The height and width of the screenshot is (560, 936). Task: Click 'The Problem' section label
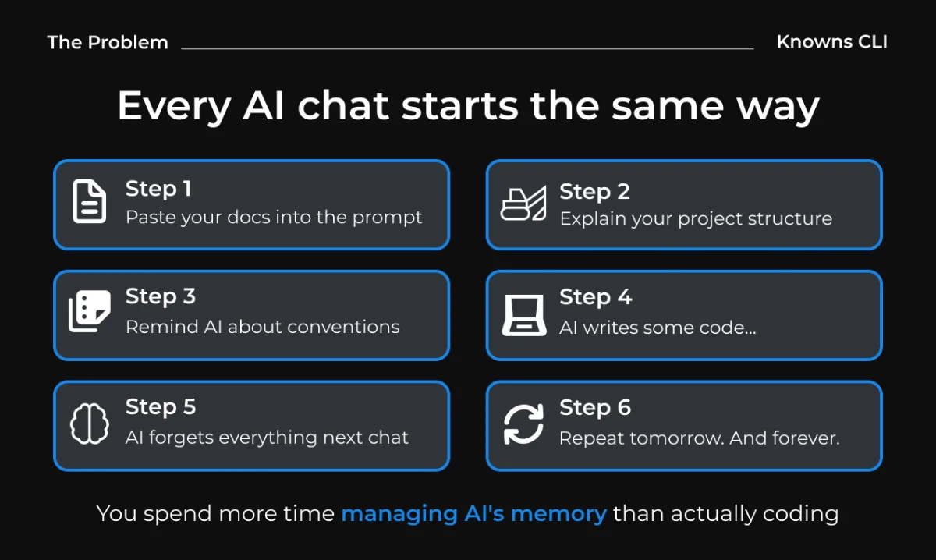(108, 42)
